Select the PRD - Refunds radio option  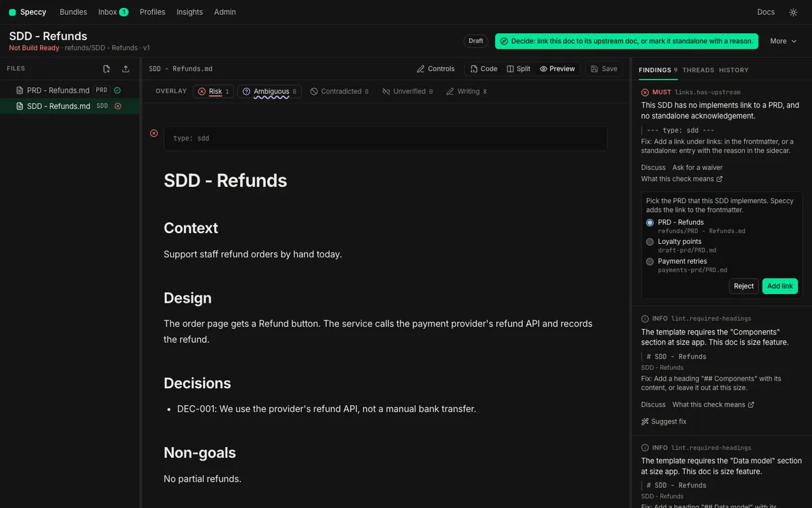point(650,223)
